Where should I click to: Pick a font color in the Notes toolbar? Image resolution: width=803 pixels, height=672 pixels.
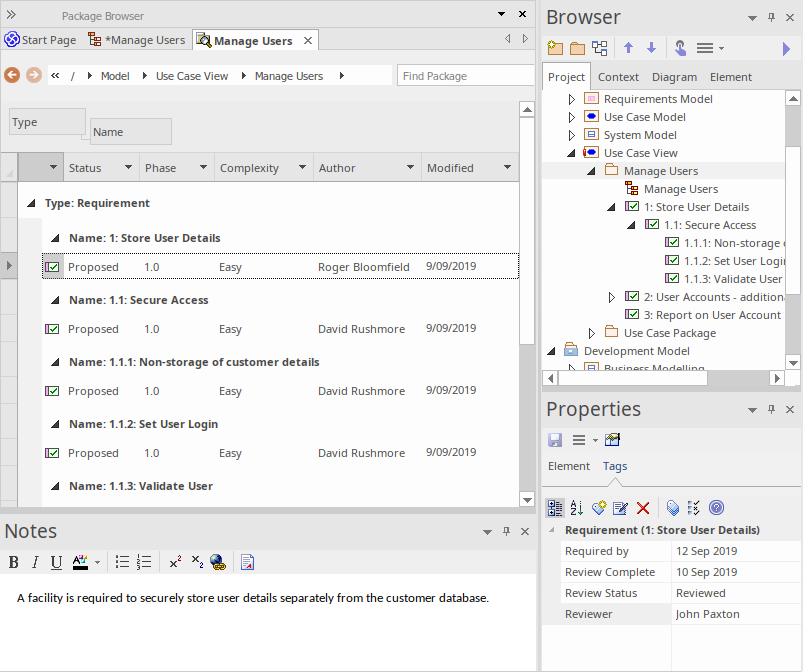click(79, 562)
